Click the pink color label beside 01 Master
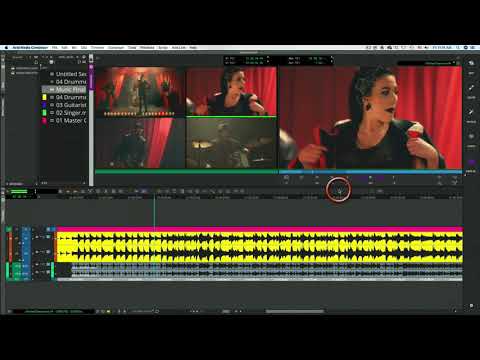 [x=44, y=120]
